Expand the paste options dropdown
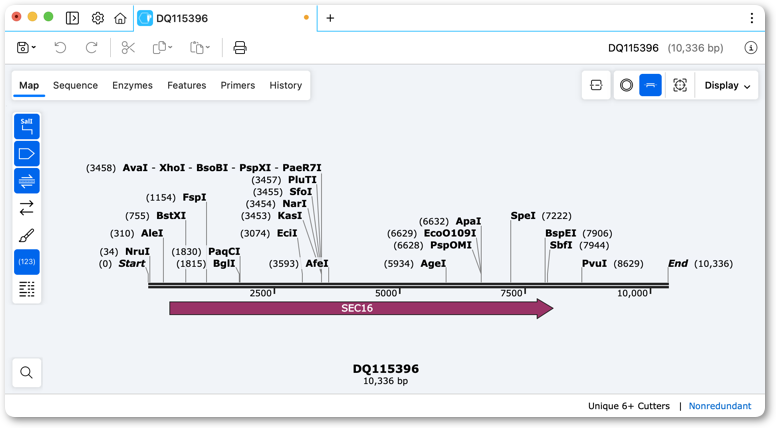 point(208,48)
